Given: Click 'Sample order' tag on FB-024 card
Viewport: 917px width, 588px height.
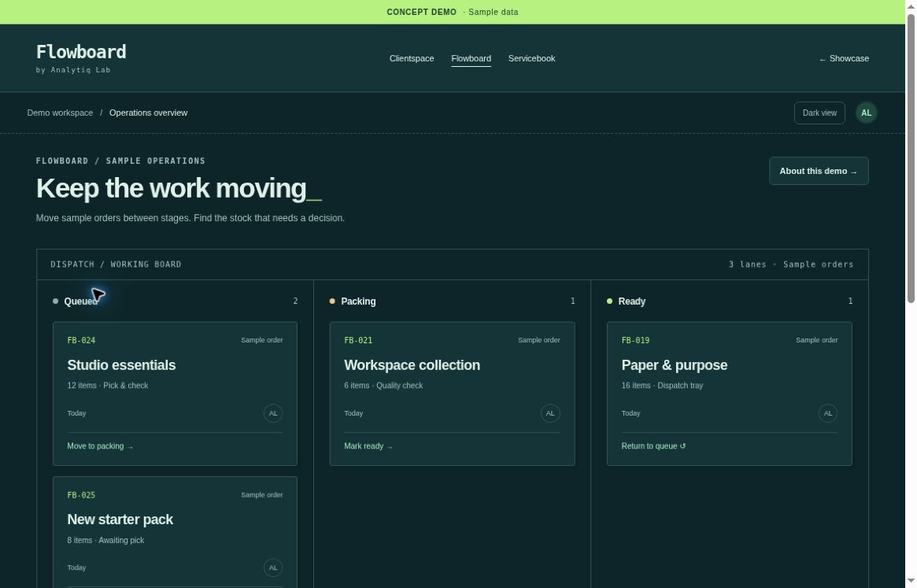Looking at the screenshot, I should click(261, 340).
